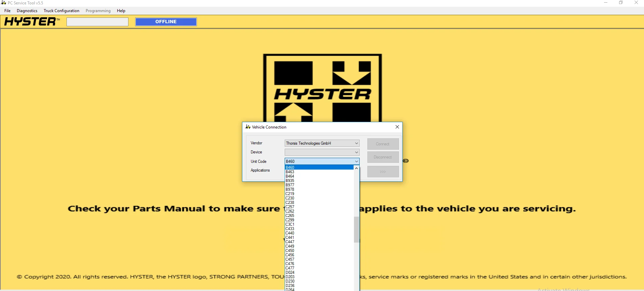Close the Vehicle Connection dialog

tap(397, 127)
